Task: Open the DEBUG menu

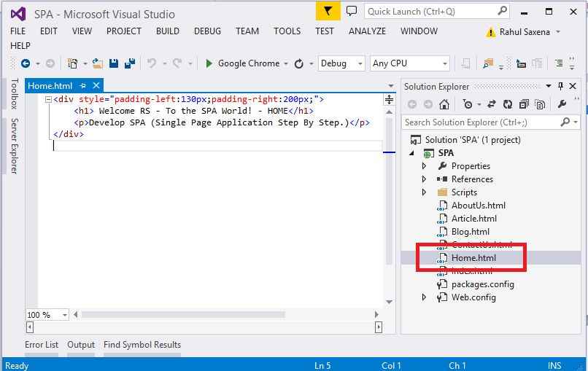Action: click(x=207, y=31)
